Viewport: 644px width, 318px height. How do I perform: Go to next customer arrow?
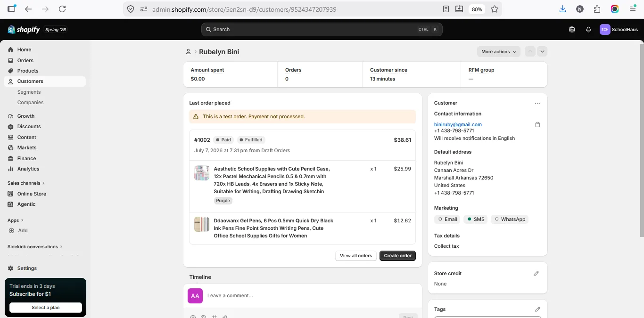[x=542, y=52]
